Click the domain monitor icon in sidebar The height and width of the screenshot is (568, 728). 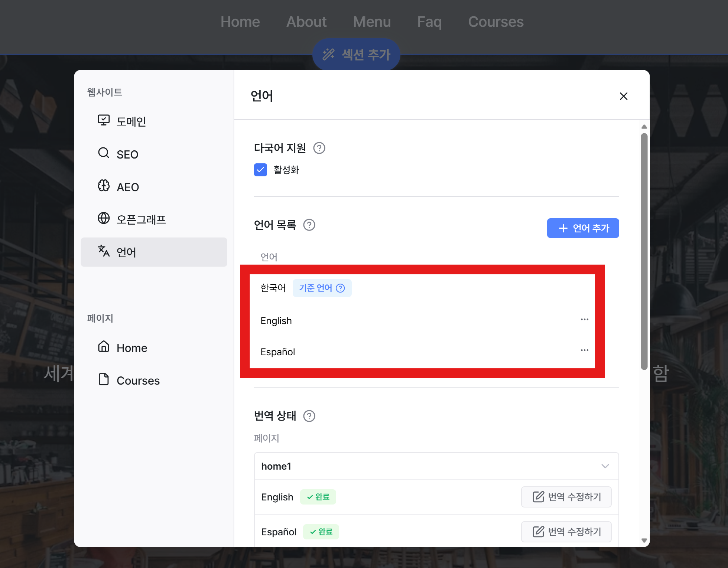click(x=104, y=120)
